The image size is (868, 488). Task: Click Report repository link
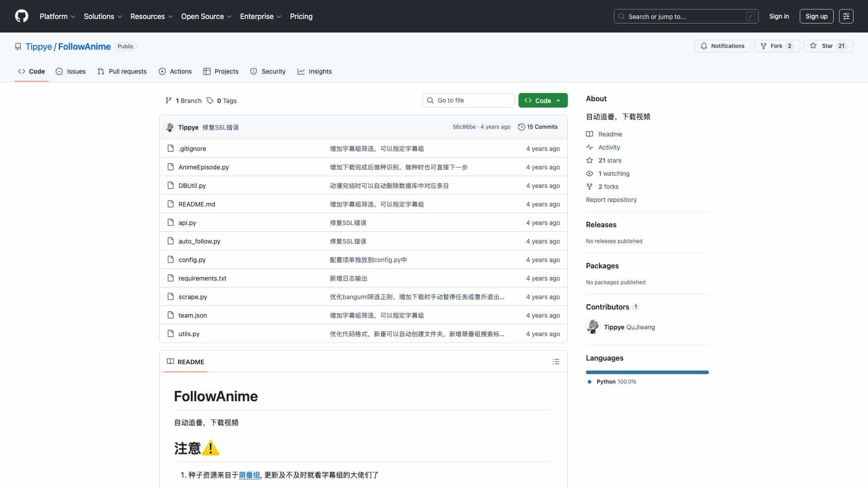click(x=611, y=200)
